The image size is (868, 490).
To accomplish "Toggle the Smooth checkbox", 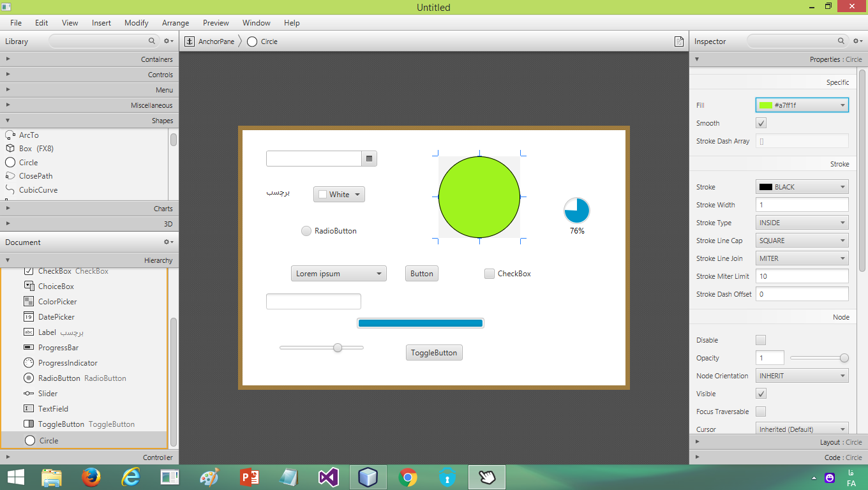I will [x=761, y=123].
